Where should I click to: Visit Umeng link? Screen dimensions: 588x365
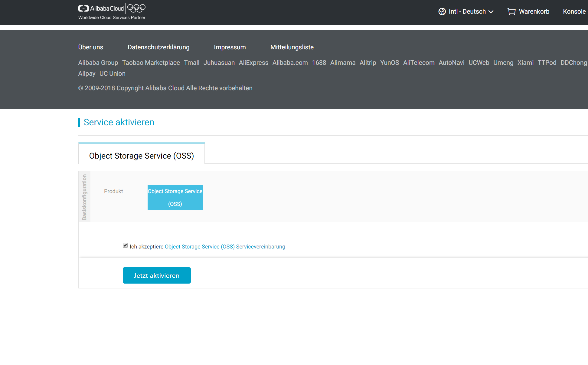pyautogui.click(x=503, y=63)
